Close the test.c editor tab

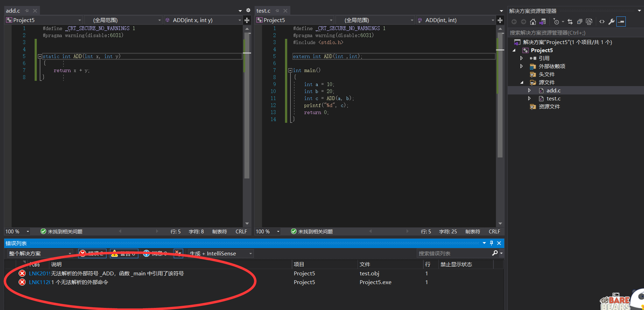pyautogui.click(x=285, y=11)
